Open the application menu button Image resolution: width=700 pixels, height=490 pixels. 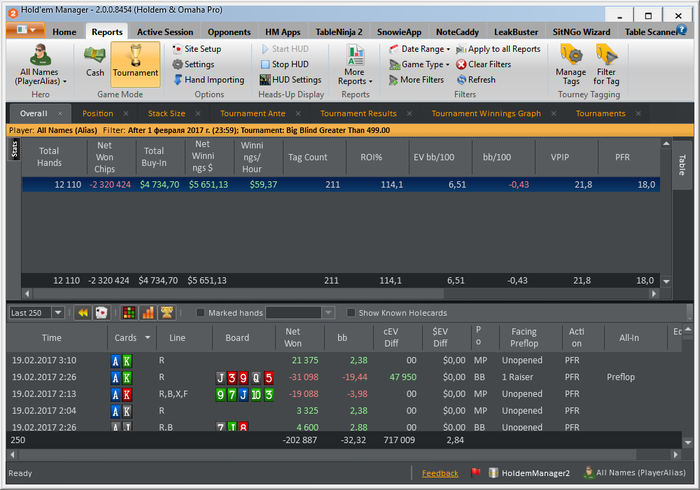(25, 30)
